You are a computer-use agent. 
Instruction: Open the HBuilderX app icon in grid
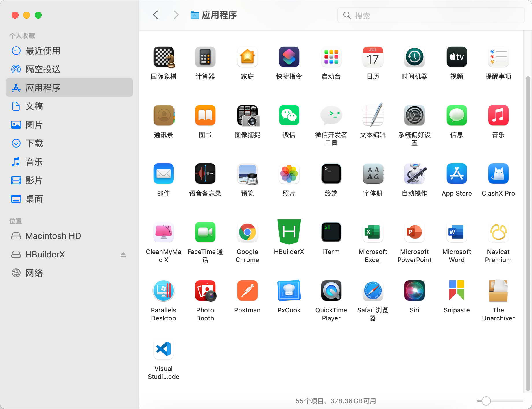(289, 232)
